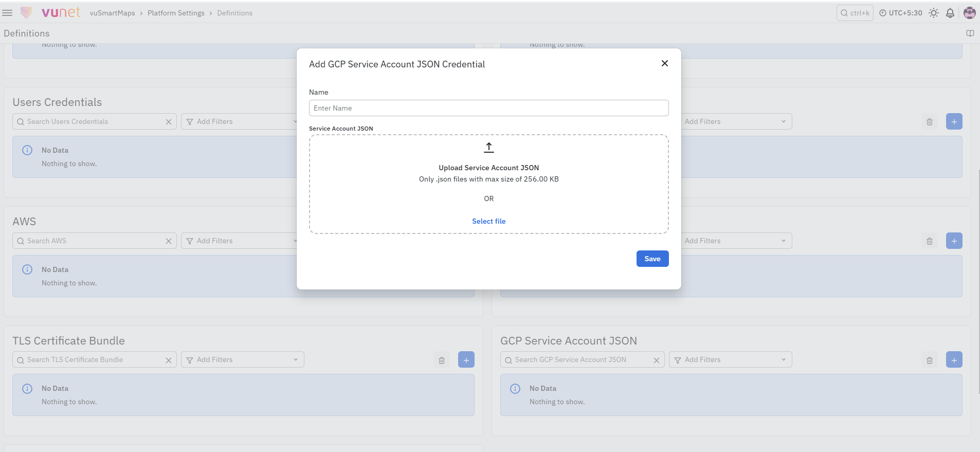Open the notifications bell
This screenshot has width=980, height=452.
[x=950, y=13]
